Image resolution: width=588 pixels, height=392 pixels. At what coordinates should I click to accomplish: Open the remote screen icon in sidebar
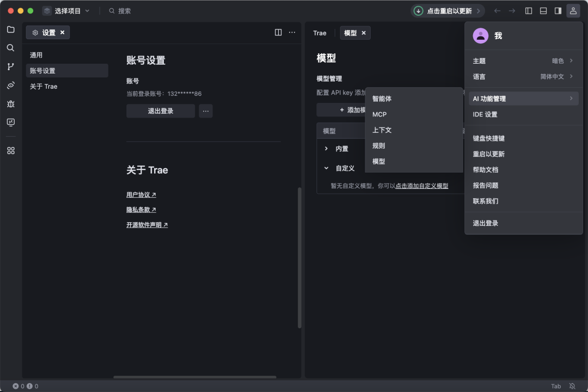tap(11, 122)
